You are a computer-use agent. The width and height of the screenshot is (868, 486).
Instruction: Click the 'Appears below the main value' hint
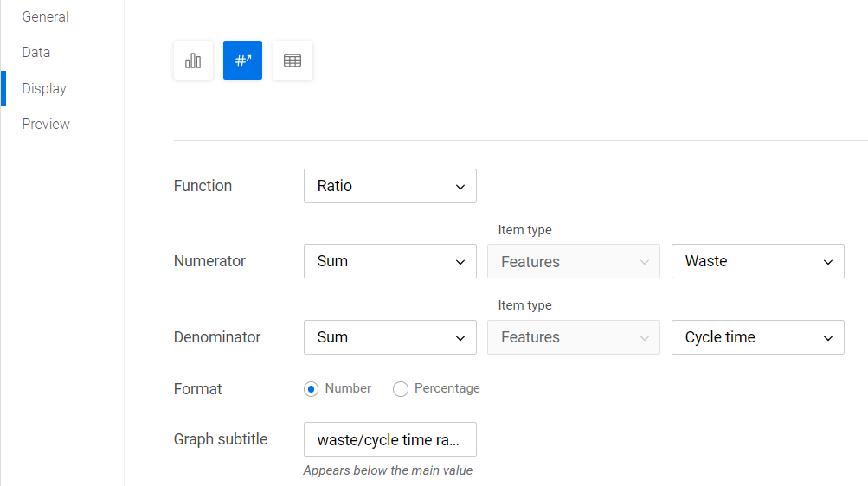[388, 470]
